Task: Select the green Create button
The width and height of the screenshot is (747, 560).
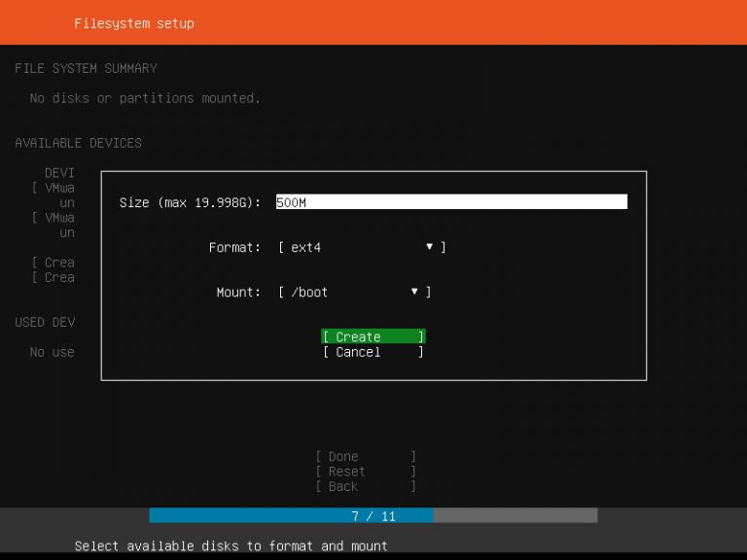Action: point(373,336)
